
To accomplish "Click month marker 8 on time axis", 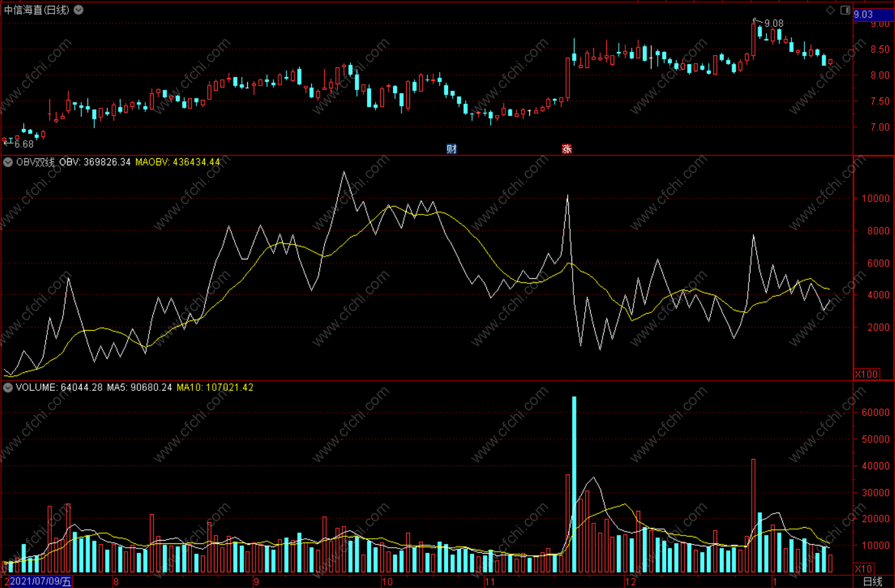I will (116, 582).
